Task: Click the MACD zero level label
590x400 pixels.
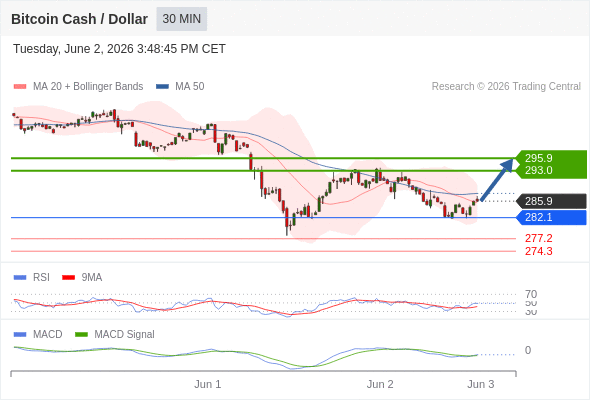Action: tap(528, 350)
